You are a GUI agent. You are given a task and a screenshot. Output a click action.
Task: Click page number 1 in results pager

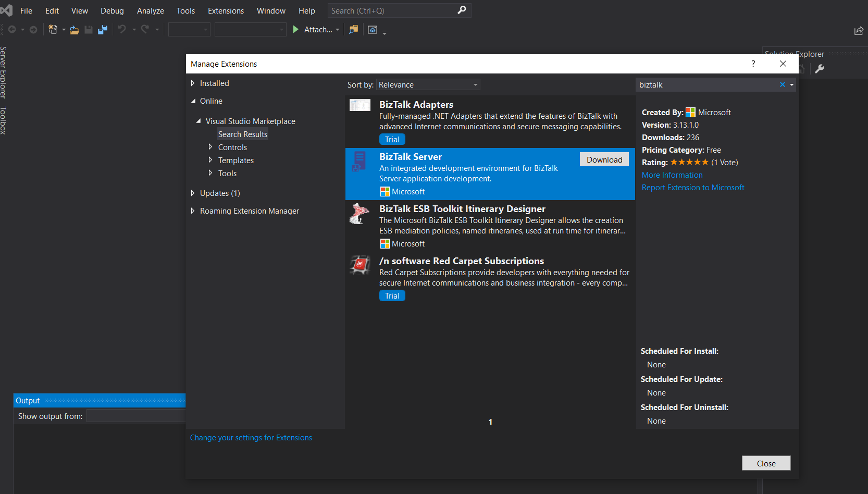click(x=490, y=422)
